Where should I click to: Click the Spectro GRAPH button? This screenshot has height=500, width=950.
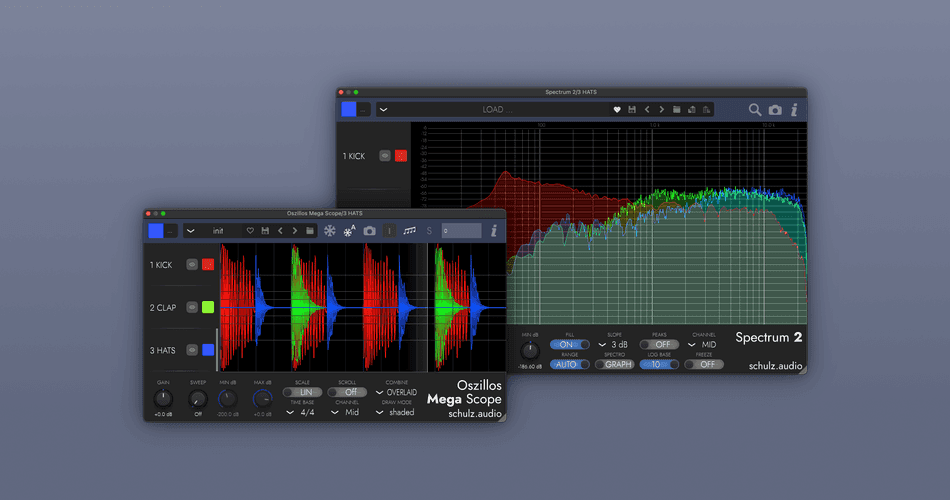[614, 364]
